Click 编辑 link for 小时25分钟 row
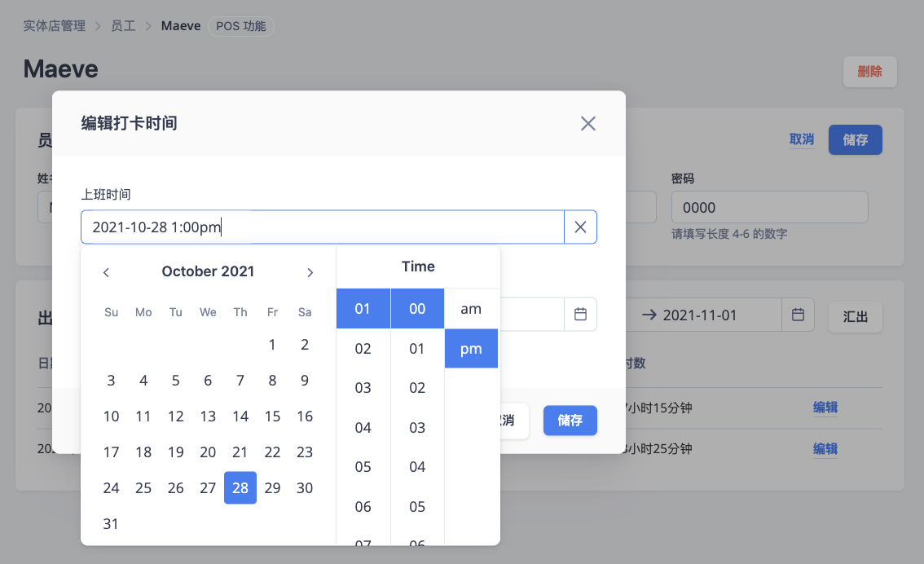Screen dimensions: 924x564 click(825, 448)
